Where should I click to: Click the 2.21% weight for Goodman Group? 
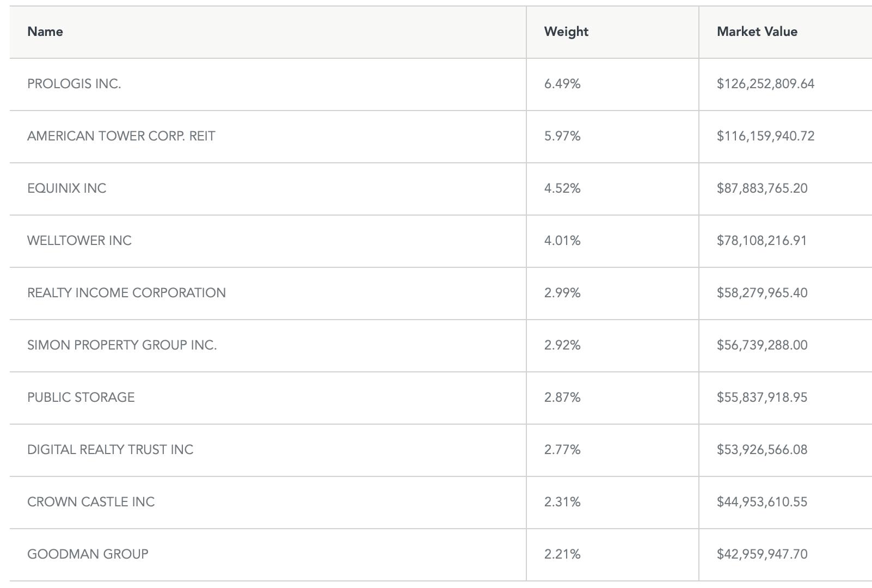(562, 554)
